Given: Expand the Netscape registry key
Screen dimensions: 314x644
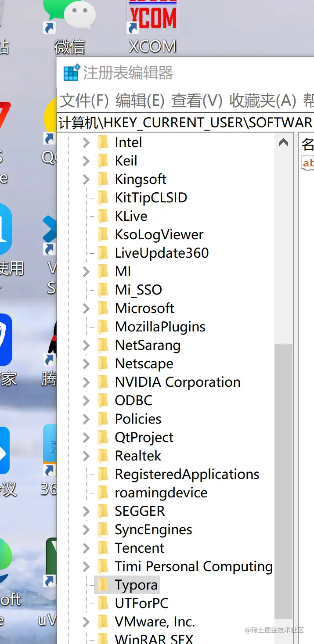Looking at the screenshot, I should (86, 363).
